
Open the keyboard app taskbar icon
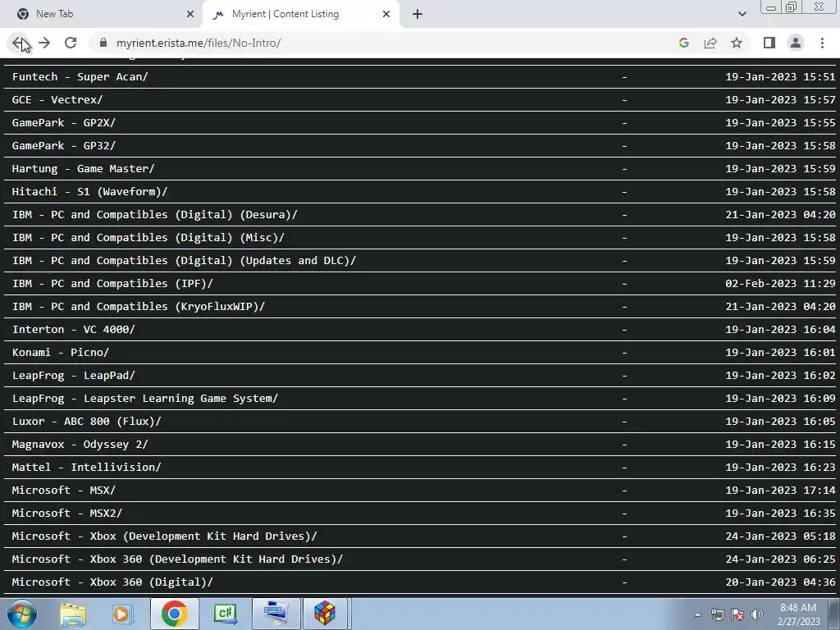pos(276,614)
